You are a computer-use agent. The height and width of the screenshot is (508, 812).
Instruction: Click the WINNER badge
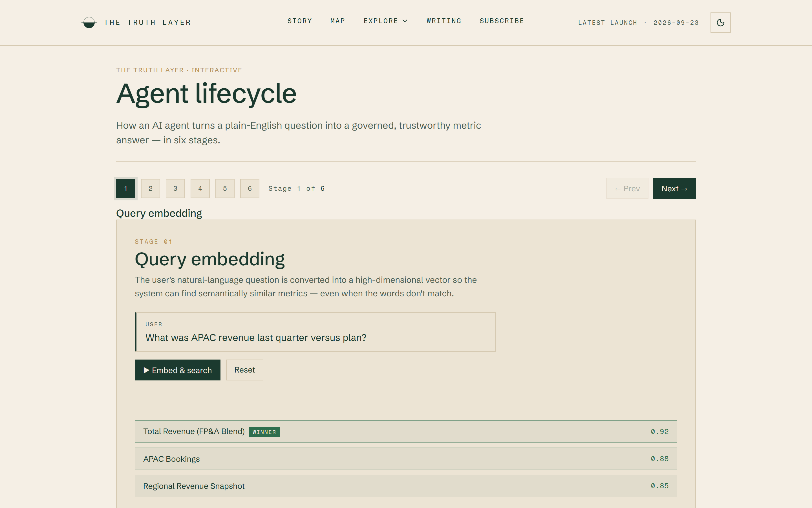pos(264,432)
